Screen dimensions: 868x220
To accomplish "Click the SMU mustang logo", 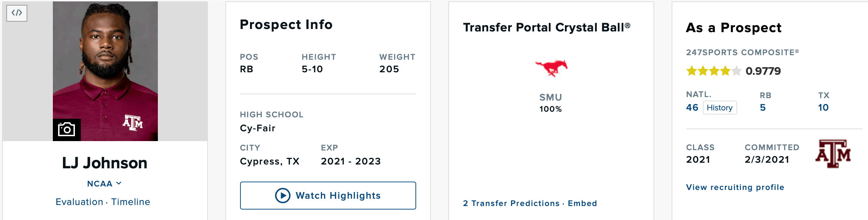I will (x=551, y=68).
